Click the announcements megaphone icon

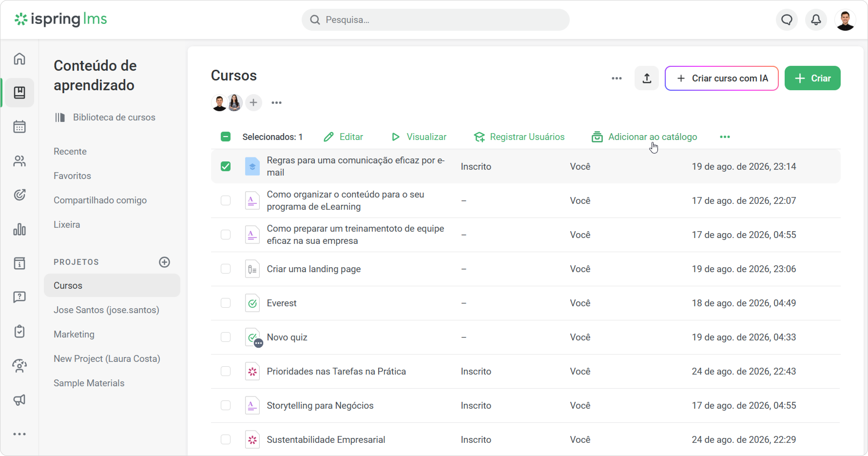(x=19, y=400)
